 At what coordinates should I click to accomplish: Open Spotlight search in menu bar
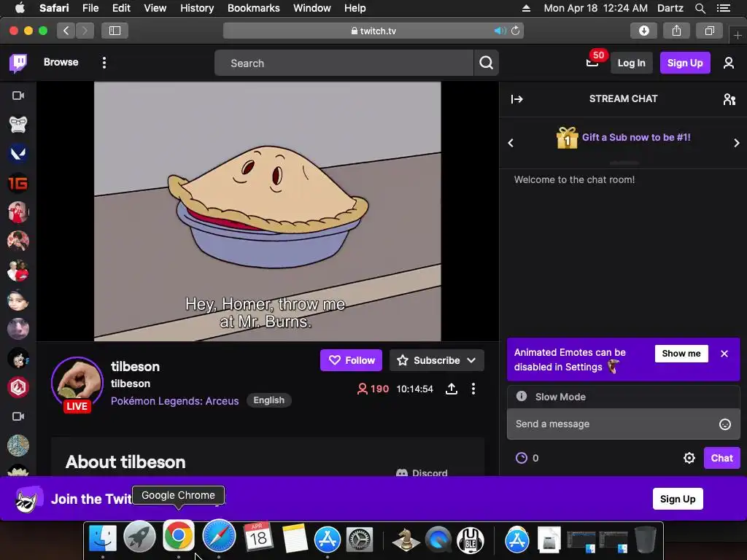tap(700, 8)
